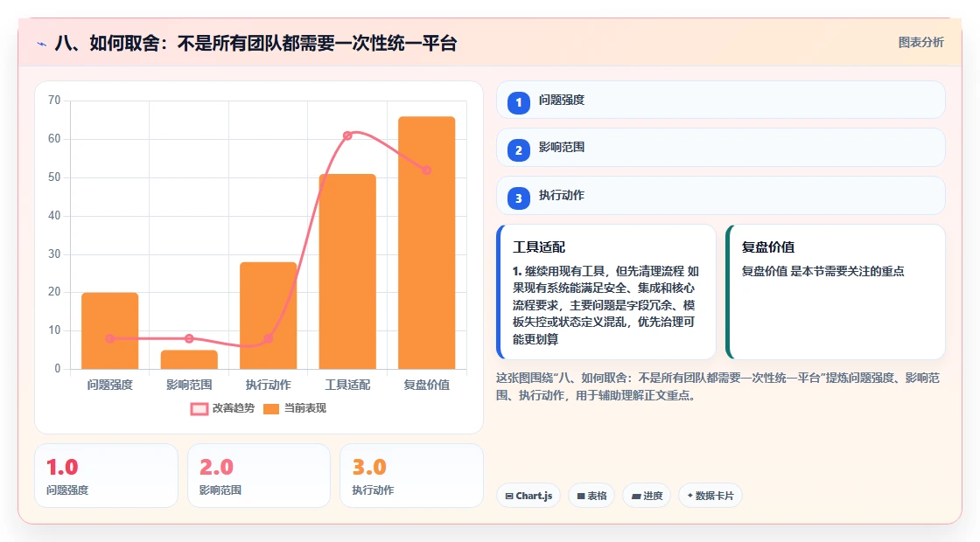Click the 当前表现 legend text
Image resolution: width=980 pixels, height=542 pixels.
[305, 408]
